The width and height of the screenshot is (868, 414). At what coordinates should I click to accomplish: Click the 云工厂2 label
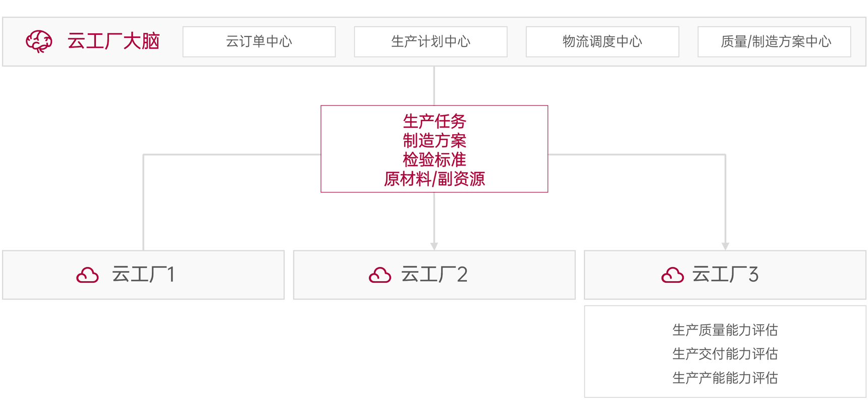pyautogui.click(x=434, y=275)
